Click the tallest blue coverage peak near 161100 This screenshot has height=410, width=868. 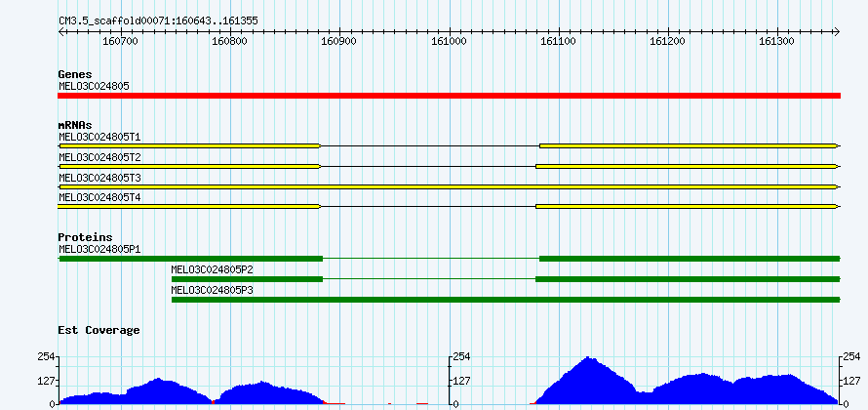(589, 383)
